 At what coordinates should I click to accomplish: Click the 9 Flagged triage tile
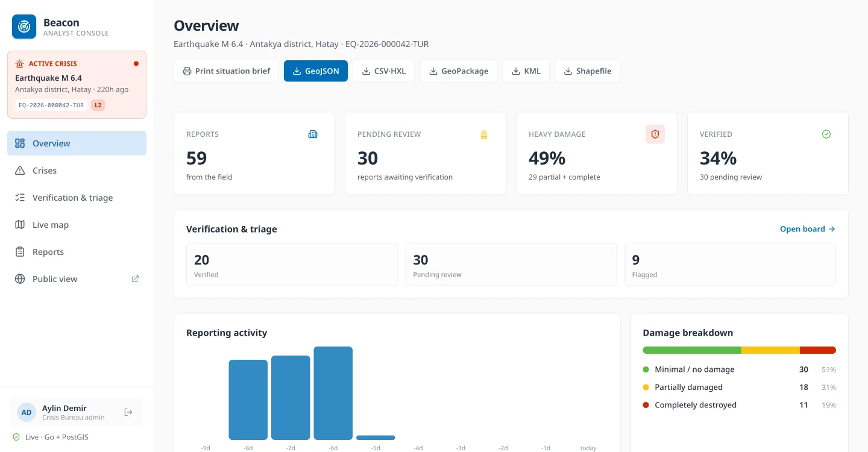tap(730, 264)
